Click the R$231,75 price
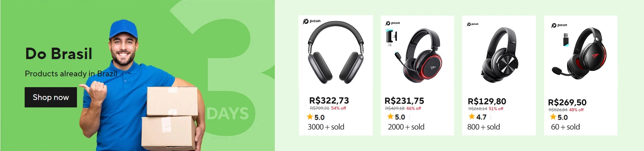This screenshot has width=644, height=151. (404, 101)
